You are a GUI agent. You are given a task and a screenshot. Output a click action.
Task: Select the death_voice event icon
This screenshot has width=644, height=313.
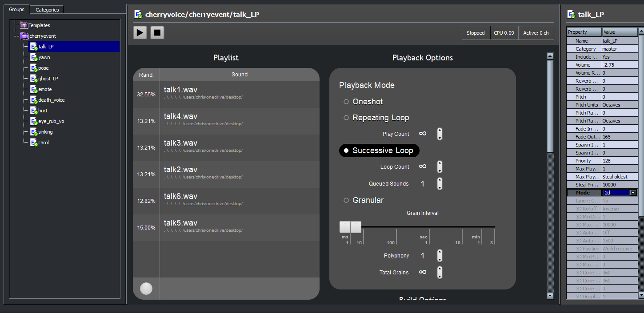click(33, 100)
